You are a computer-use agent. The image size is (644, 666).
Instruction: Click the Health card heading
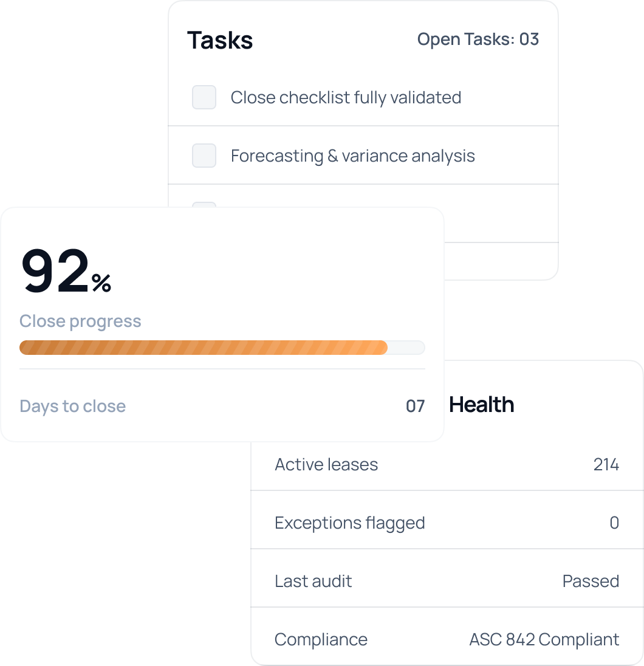tap(481, 405)
